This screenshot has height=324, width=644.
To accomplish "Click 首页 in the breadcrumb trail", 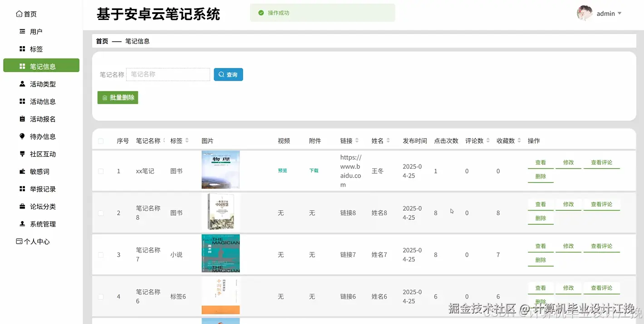I will (x=102, y=41).
